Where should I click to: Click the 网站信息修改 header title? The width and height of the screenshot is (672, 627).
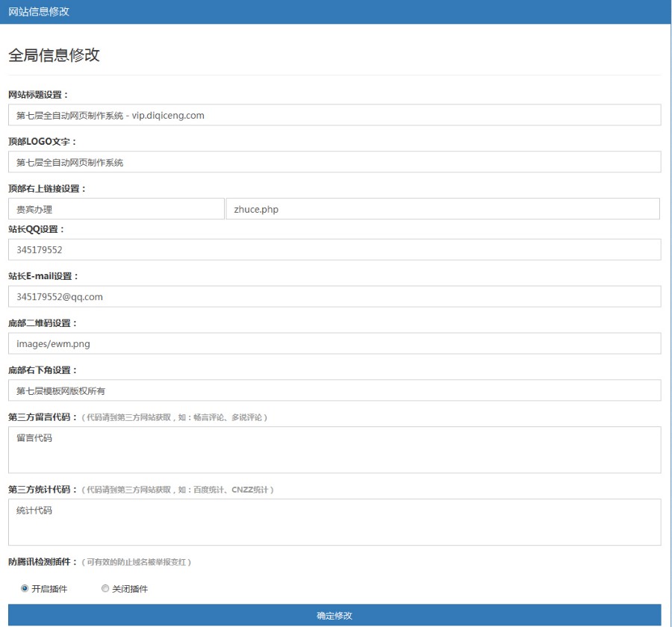[x=39, y=12]
